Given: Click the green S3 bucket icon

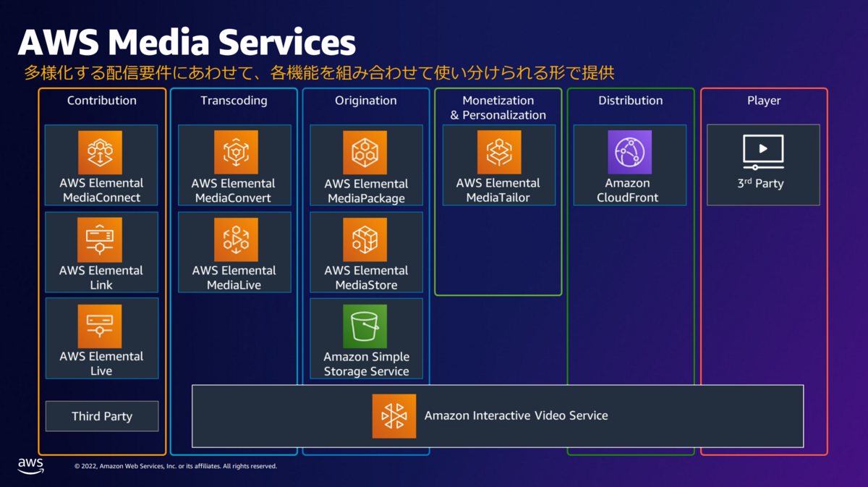Looking at the screenshot, I should 365,326.
